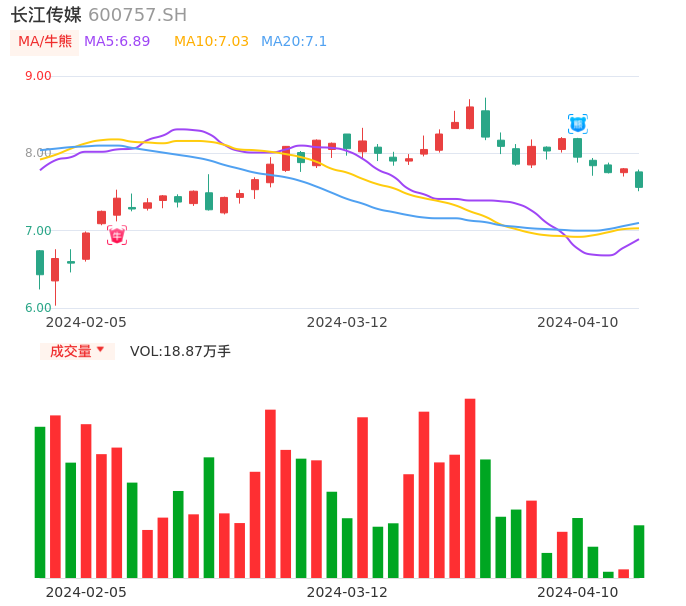Click the 2024-03-12 date under volume chart
The width and height of the screenshot is (686, 606).
347,592
